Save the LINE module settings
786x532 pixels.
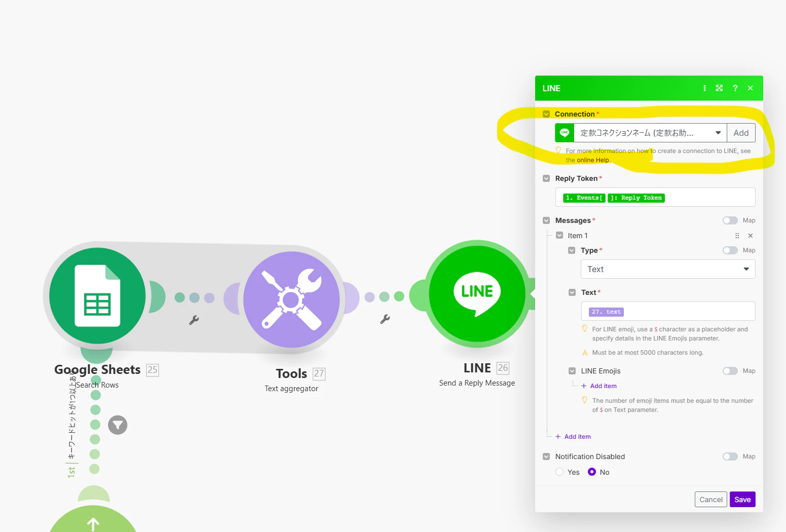[x=742, y=500]
